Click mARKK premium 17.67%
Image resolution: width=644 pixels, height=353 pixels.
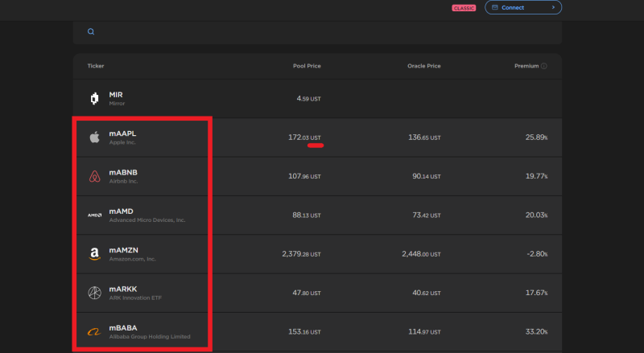pos(536,293)
